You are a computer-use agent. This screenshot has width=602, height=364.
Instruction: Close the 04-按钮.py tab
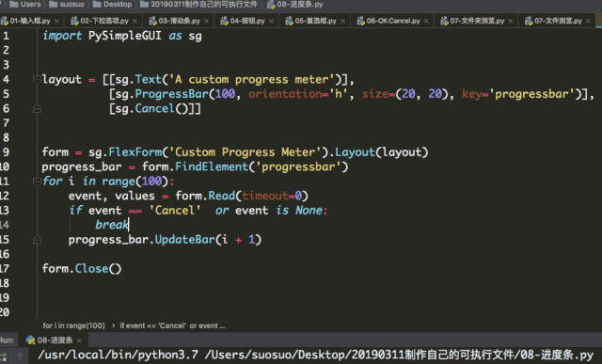click(x=272, y=21)
